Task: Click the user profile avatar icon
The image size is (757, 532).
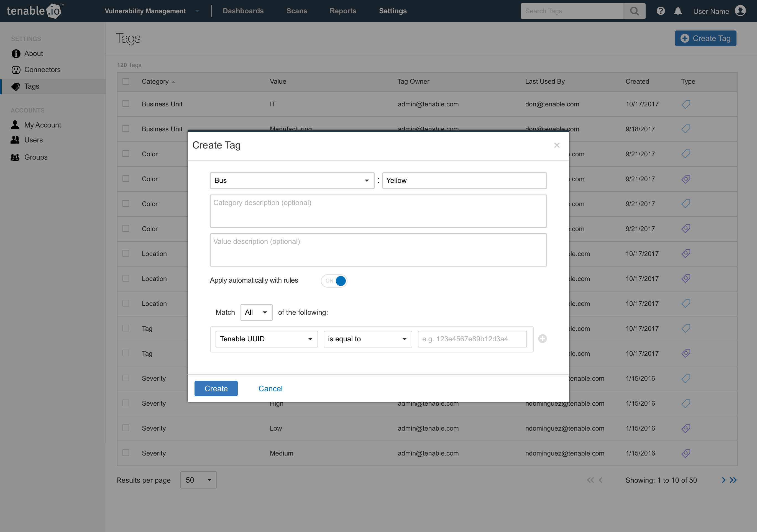Action: [740, 11]
